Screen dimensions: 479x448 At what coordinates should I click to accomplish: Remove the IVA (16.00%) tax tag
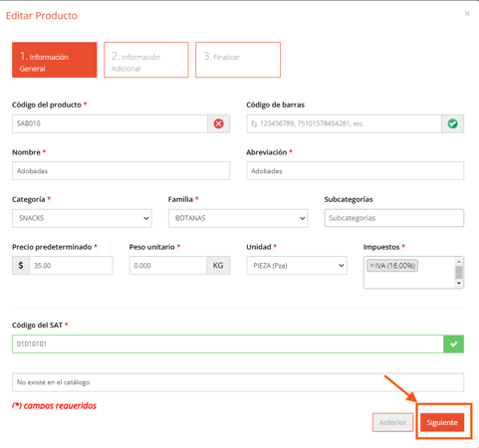(371, 266)
